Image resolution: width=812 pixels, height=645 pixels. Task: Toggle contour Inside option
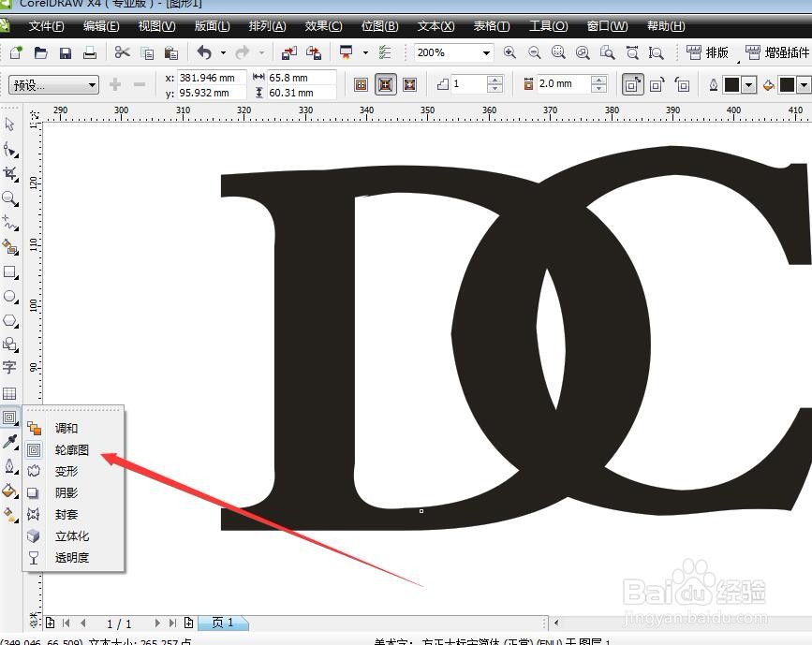pyautogui.click(x=385, y=84)
